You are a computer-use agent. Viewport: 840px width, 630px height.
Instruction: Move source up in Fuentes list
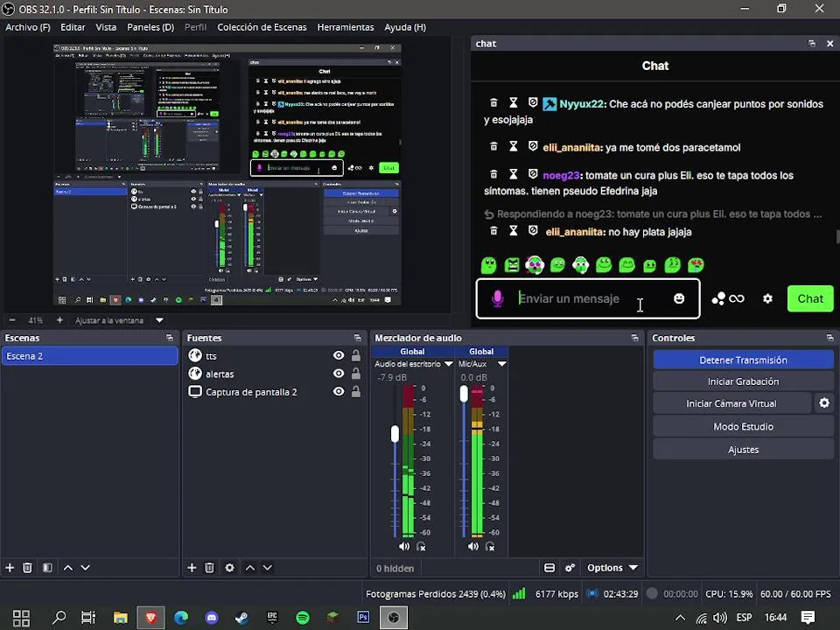[x=250, y=567]
